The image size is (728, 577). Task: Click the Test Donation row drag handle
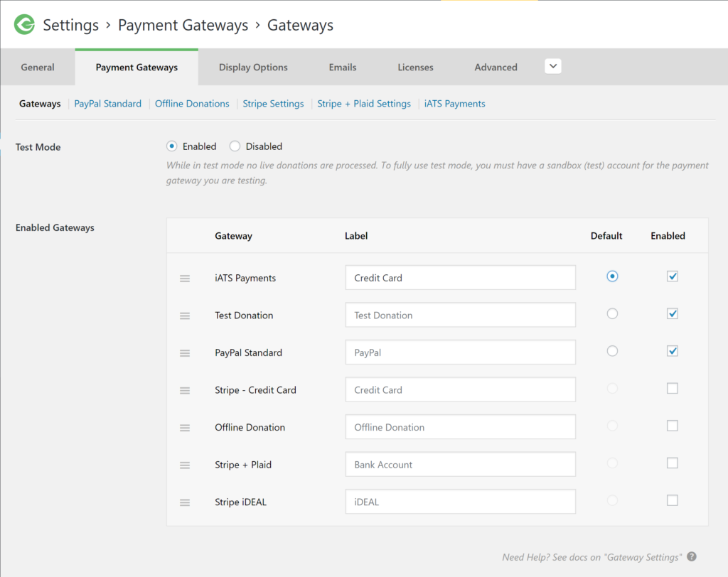[x=185, y=316]
